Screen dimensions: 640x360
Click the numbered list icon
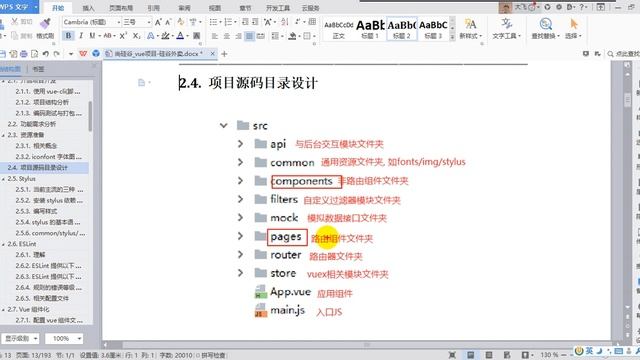coord(228,22)
